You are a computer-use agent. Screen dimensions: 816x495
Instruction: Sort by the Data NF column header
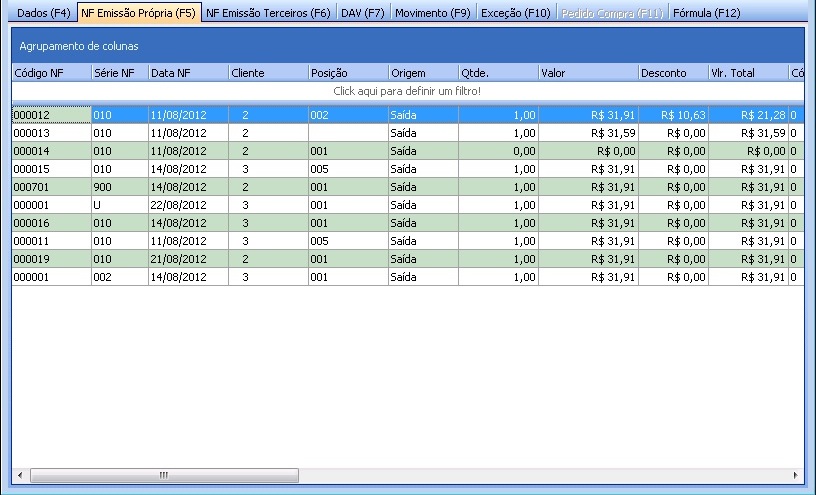point(187,73)
